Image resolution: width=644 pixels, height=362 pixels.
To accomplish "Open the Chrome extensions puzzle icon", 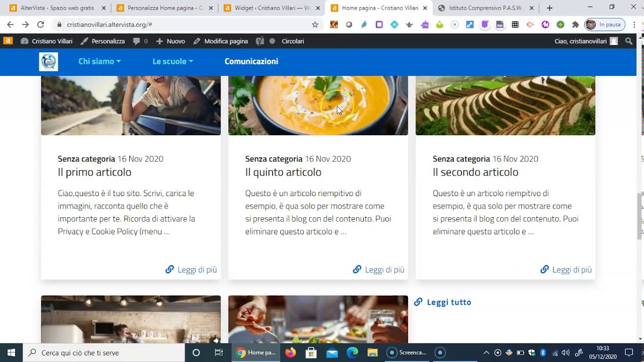I will coord(576,25).
